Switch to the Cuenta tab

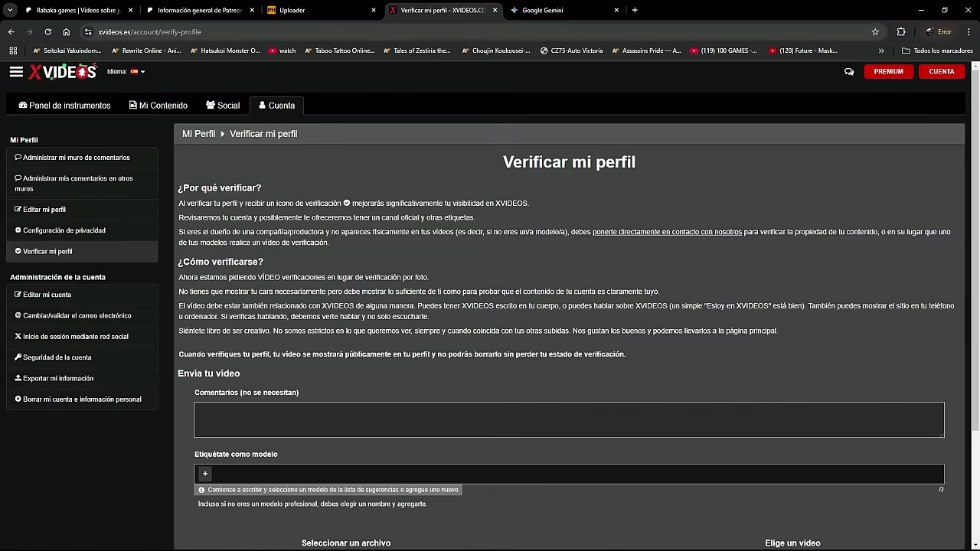click(x=276, y=105)
